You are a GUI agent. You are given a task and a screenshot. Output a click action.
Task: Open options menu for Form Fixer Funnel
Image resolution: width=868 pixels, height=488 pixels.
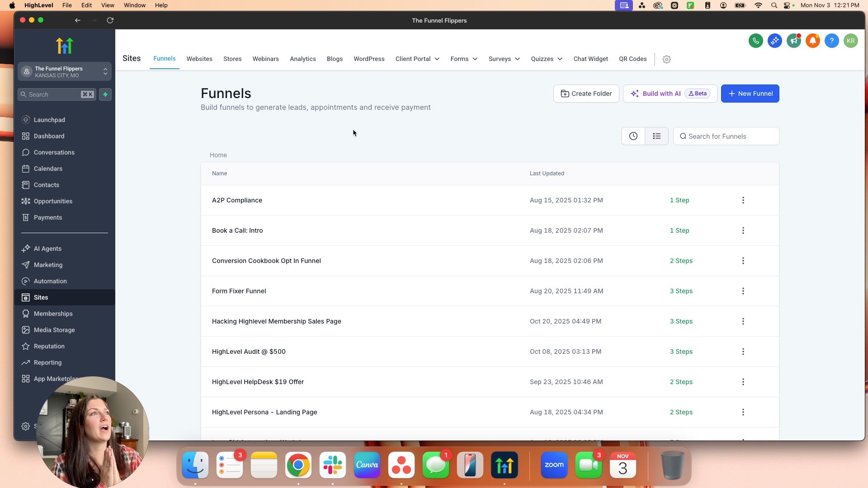tap(743, 291)
